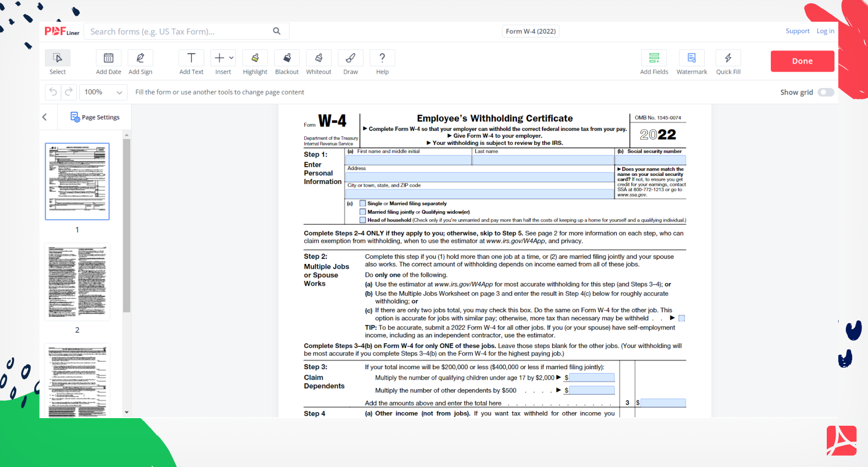Viewport: 868px width, 467px height.
Task: Check the Single or Married filing separately box
Action: coord(363,204)
